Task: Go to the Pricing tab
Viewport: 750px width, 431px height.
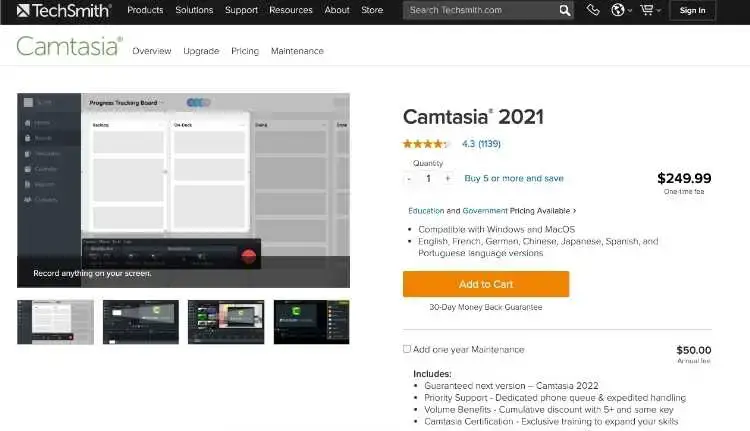Action: 245,51
